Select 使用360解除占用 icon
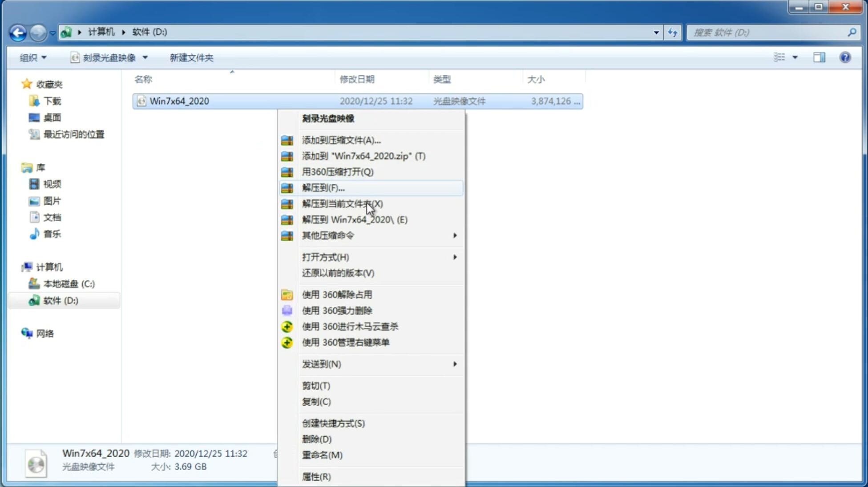Viewport: 868px width, 487px height. tap(287, 294)
